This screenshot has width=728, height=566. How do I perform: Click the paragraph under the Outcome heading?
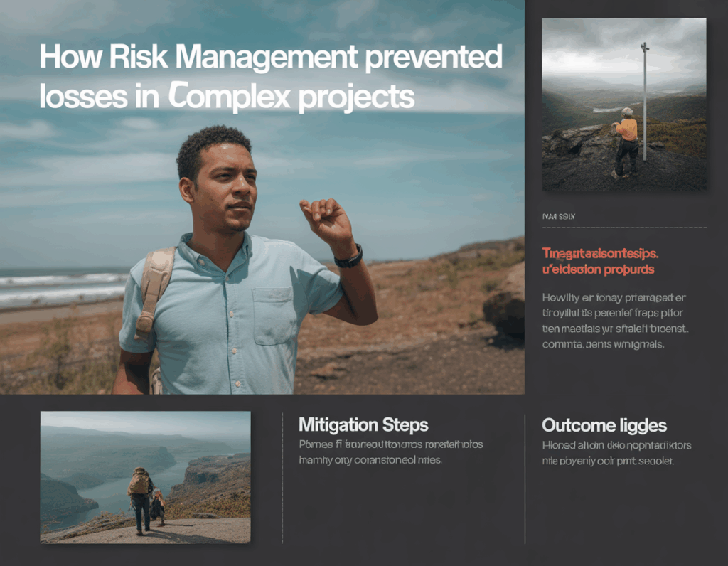click(x=616, y=453)
